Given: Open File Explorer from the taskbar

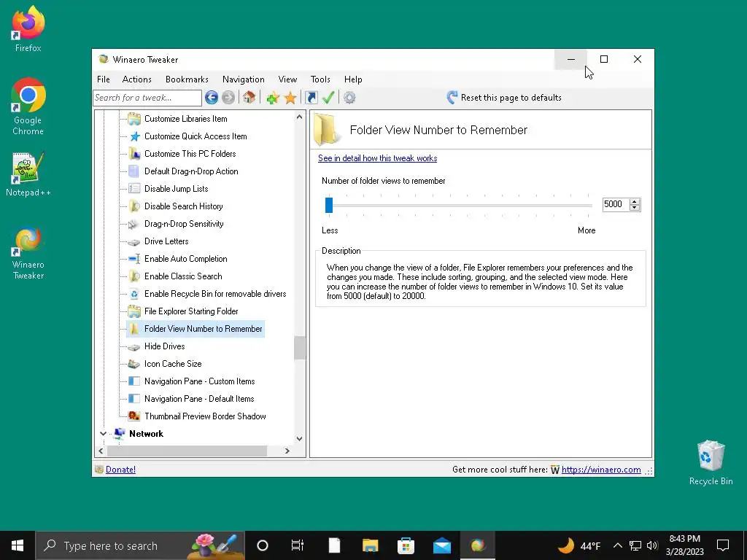Looking at the screenshot, I should [x=370, y=545].
